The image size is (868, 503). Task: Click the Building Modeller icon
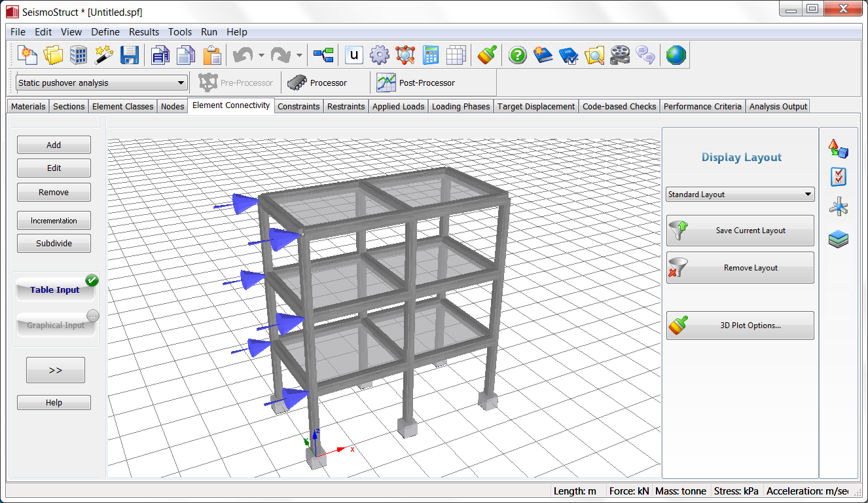(79, 56)
